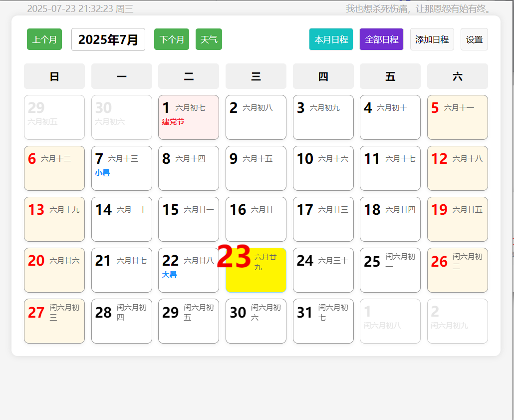The height and width of the screenshot is (420, 514).
Task: Select July 7 小暑 cell
Action: click(122, 168)
